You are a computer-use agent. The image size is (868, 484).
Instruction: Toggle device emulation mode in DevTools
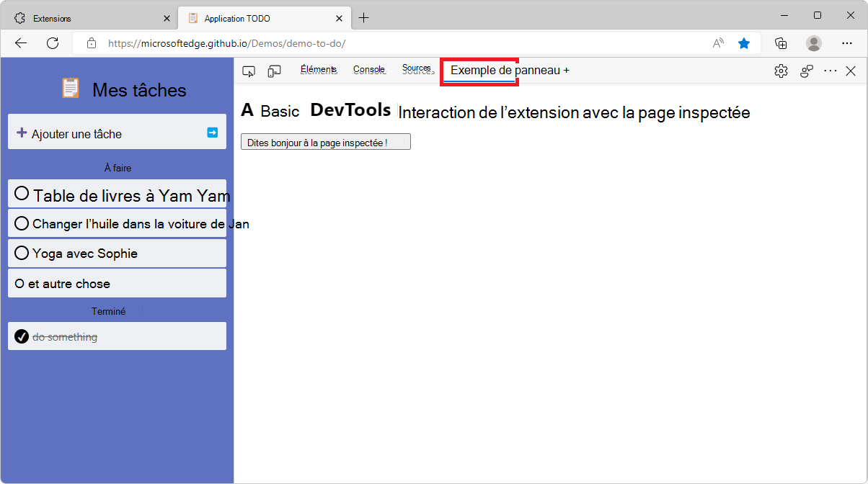pos(274,71)
